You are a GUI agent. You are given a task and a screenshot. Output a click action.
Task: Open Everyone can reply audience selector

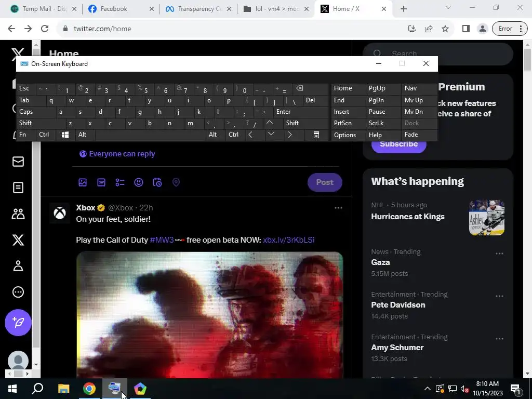coord(117,154)
